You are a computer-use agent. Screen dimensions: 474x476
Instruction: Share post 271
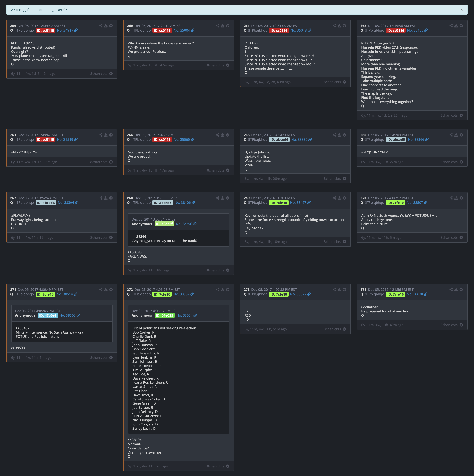click(101, 289)
